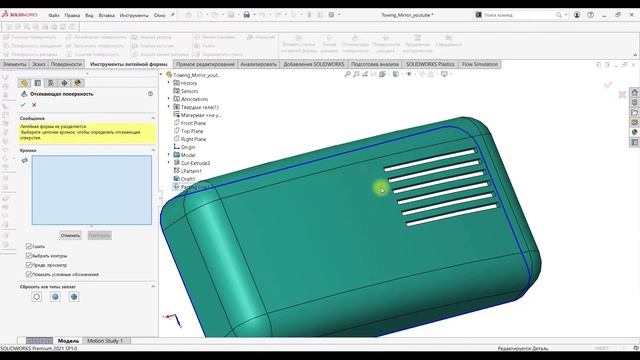The width and height of the screenshot is (640, 360).
Task: Toggle the Сшить checkbox
Action: (x=29, y=246)
